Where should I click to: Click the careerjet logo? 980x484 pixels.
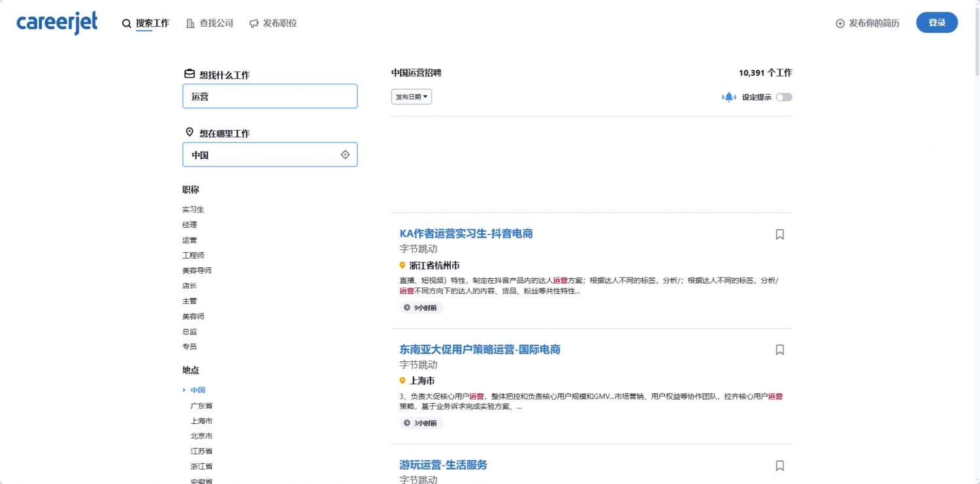pyautogui.click(x=57, y=22)
